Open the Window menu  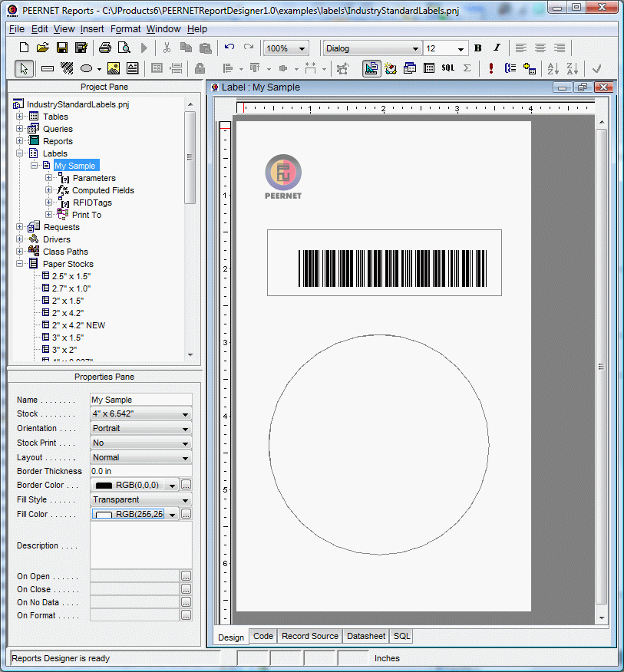(x=163, y=28)
